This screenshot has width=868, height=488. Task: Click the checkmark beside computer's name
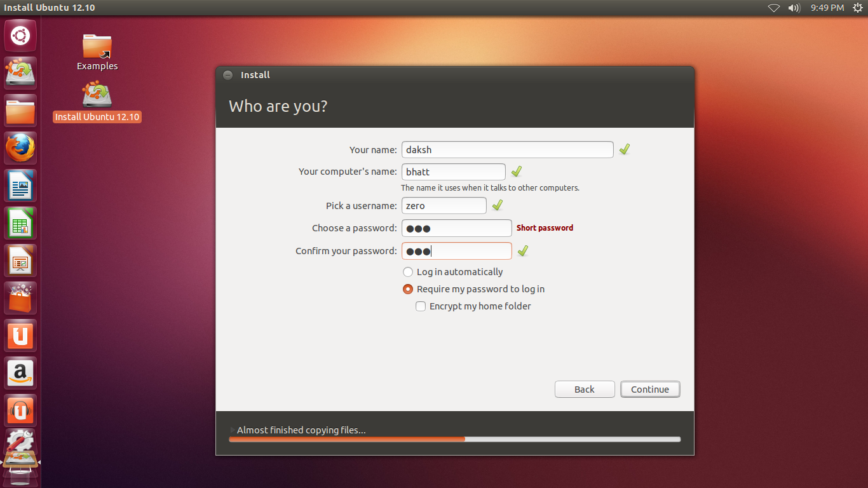pos(517,172)
